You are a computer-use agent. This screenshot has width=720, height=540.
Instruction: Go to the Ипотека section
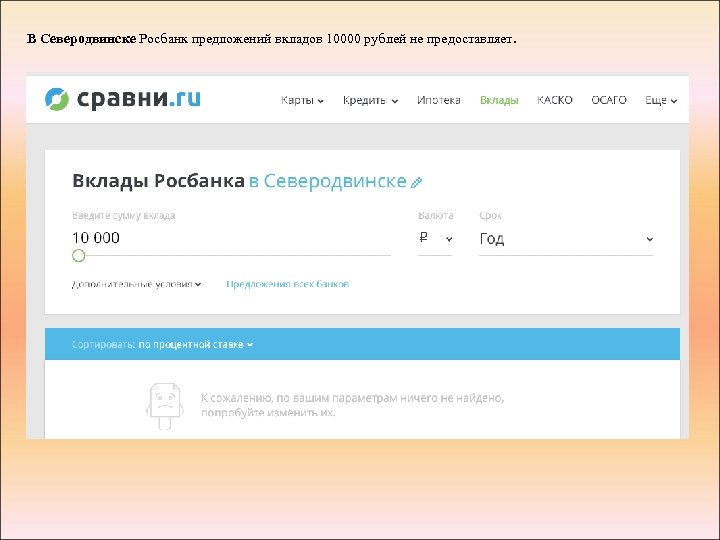click(x=439, y=100)
